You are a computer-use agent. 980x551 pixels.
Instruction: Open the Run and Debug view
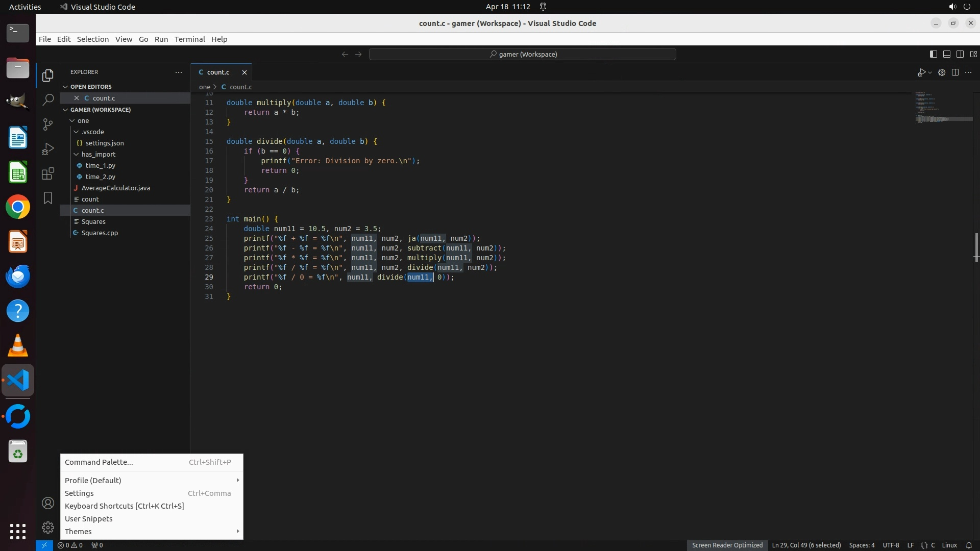click(48, 149)
